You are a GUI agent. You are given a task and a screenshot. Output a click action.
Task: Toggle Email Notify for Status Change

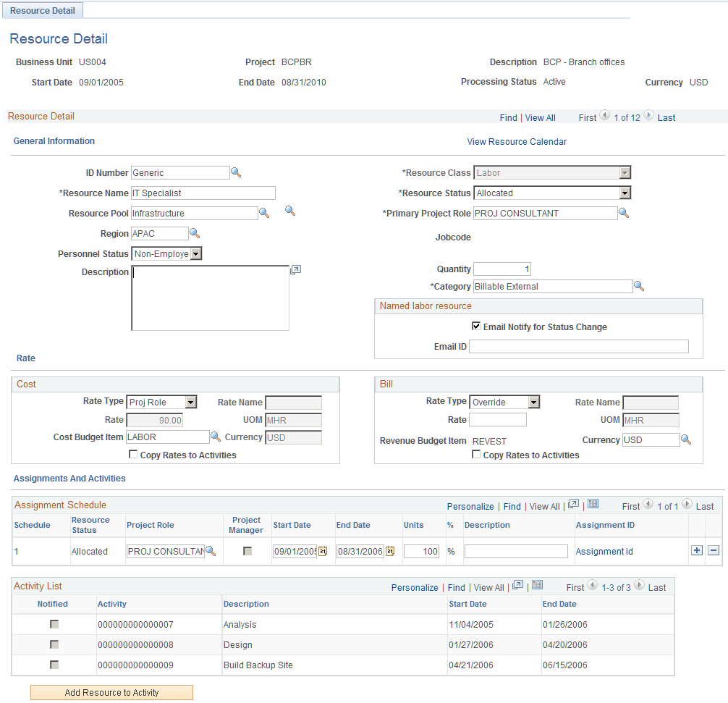[477, 327]
